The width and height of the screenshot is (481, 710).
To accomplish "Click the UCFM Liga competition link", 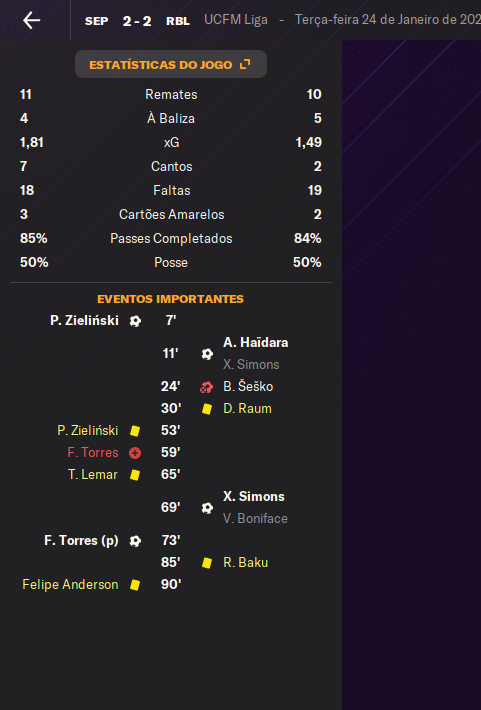I will click(x=236, y=20).
